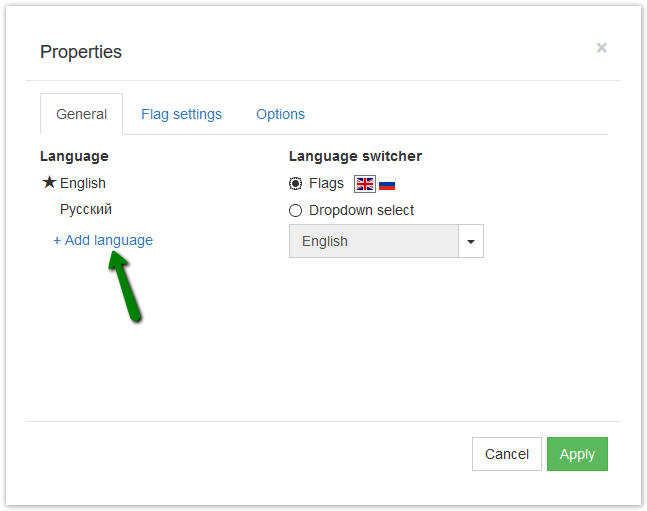Click the Russian flag icon

[387, 184]
